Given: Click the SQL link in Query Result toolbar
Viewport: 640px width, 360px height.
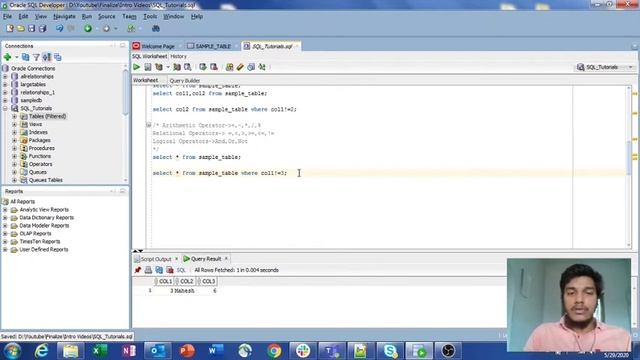Looking at the screenshot, I should [x=181, y=270].
